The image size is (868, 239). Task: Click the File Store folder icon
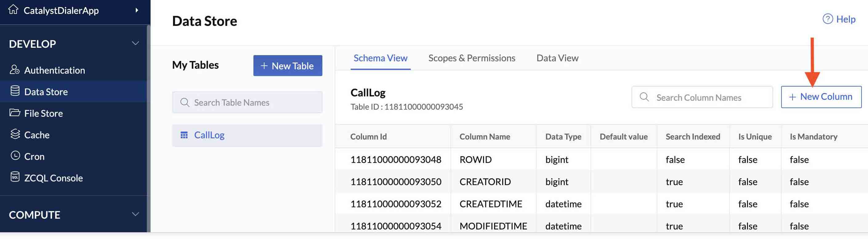coord(14,113)
